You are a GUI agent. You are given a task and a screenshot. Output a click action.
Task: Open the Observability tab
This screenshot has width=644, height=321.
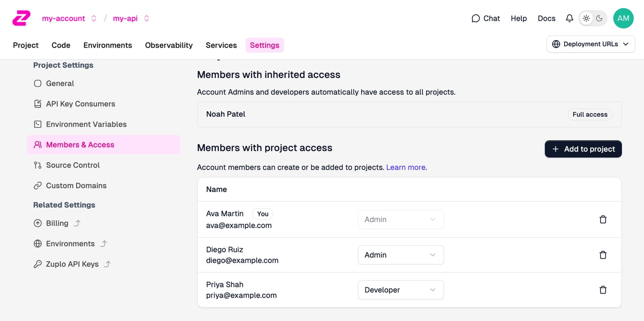click(169, 45)
